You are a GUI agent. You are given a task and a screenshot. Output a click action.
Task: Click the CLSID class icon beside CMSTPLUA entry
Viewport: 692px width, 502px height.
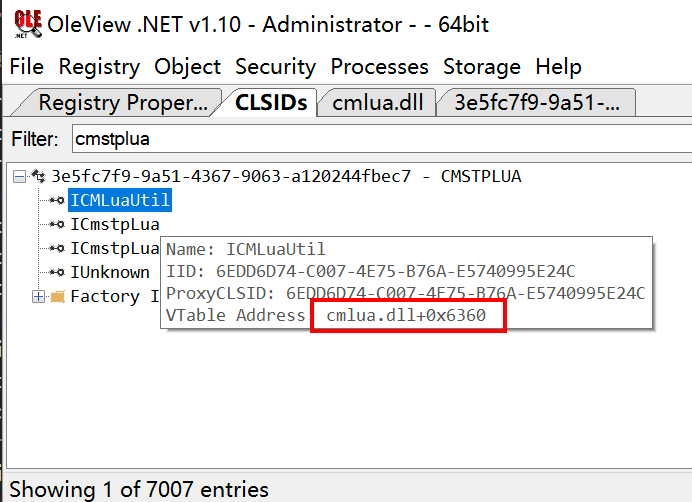pyautogui.click(x=38, y=176)
